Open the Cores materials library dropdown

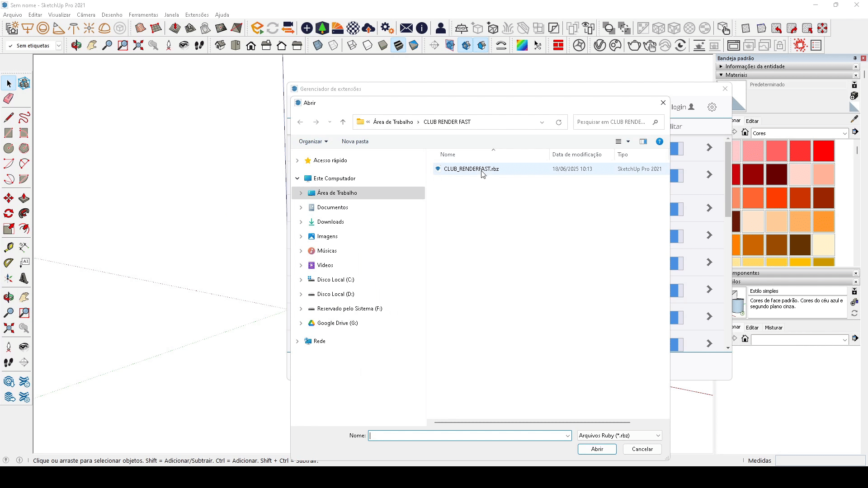click(x=799, y=133)
